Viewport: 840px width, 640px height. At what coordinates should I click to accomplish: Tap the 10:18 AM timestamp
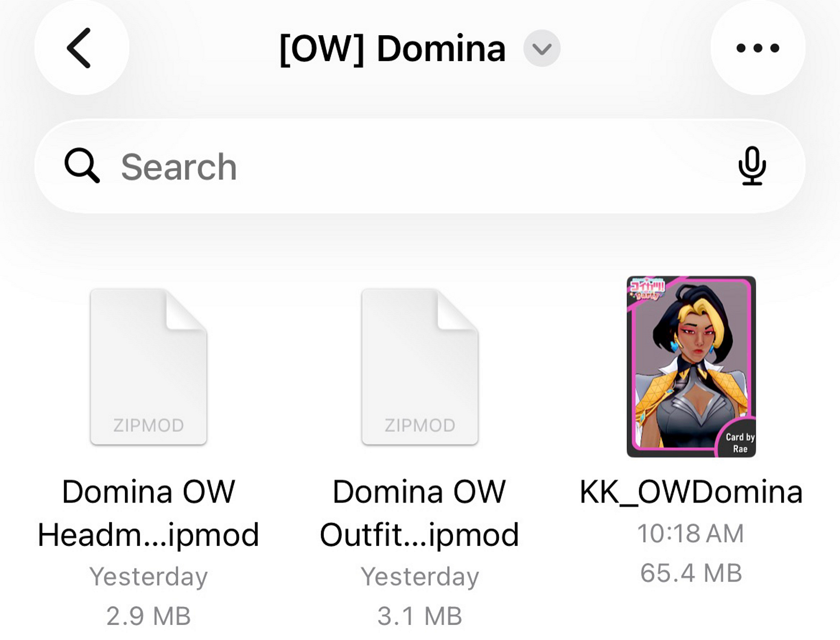(691, 532)
